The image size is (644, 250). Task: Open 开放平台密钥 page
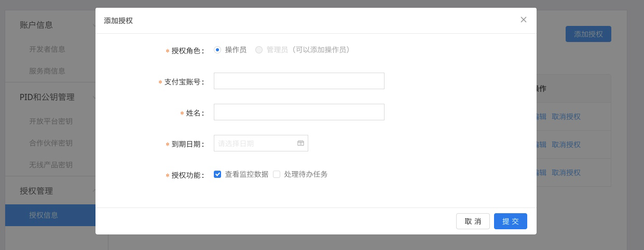pos(51,121)
